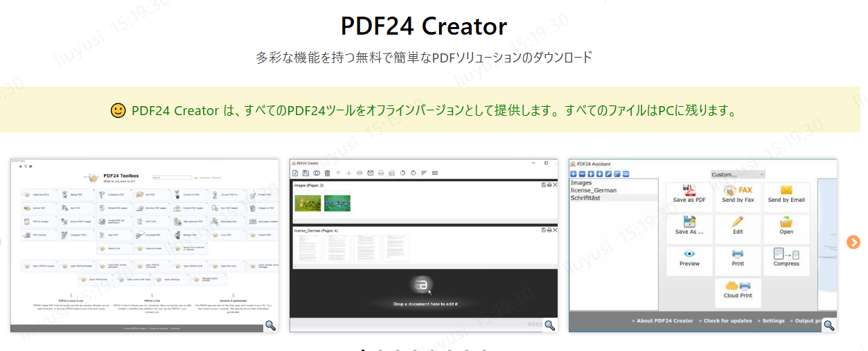Click the Edit pencil tile in Assistant
868x351 pixels.
pos(738,229)
